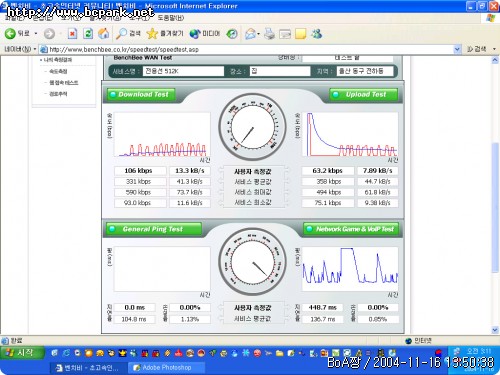The width and height of the screenshot is (500, 375).
Task: Open Favorites star toolbar button
Action: [x=165, y=33]
